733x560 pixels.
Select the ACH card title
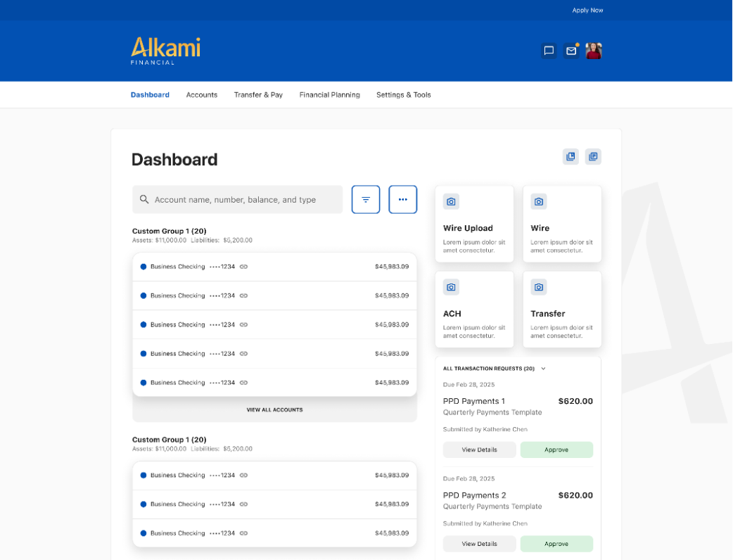(452, 314)
